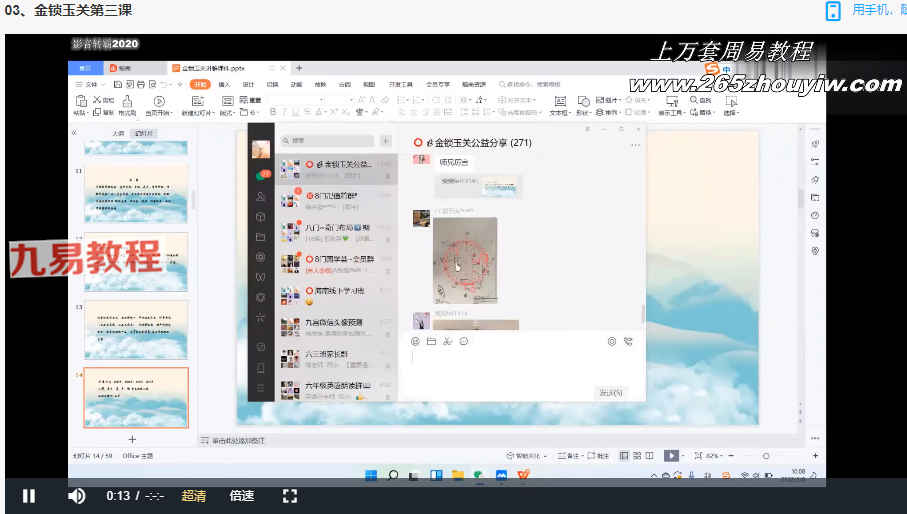
Task: Open the 超清 quality selector
Action: click(194, 496)
